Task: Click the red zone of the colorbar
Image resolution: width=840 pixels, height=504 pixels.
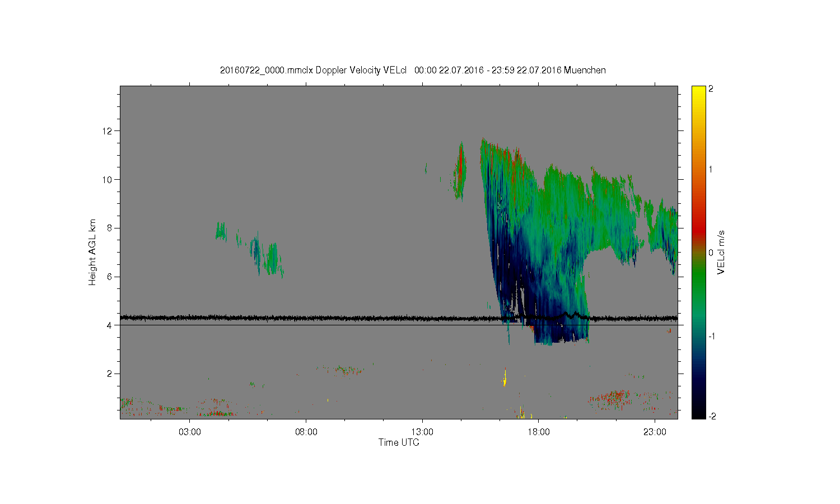Action: point(698,227)
